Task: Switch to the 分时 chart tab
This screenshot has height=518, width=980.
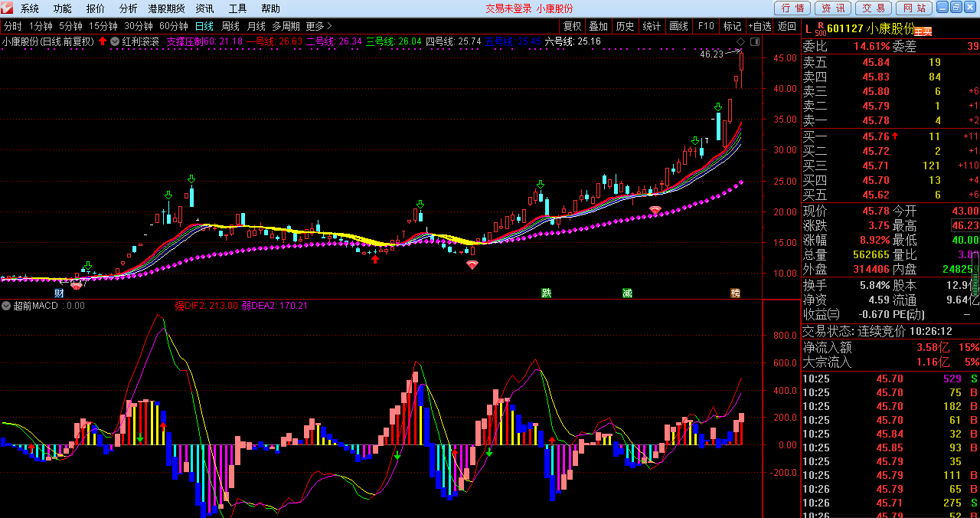Action: 12,26
